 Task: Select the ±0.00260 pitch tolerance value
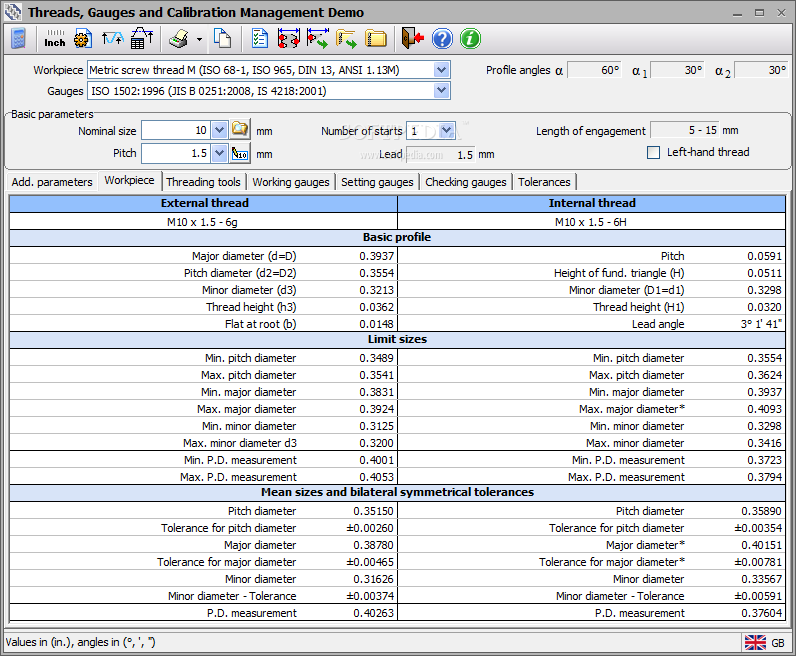[x=370, y=528]
